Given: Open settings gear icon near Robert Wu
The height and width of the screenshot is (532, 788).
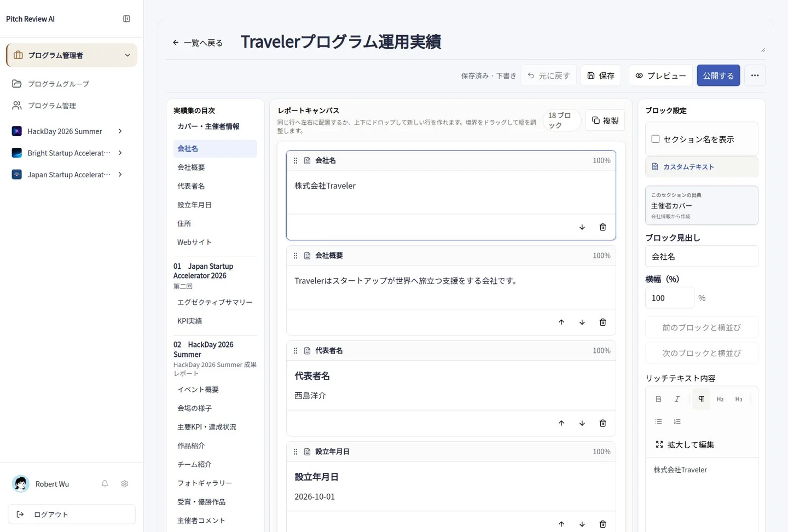Looking at the screenshot, I should (x=125, y=484).
